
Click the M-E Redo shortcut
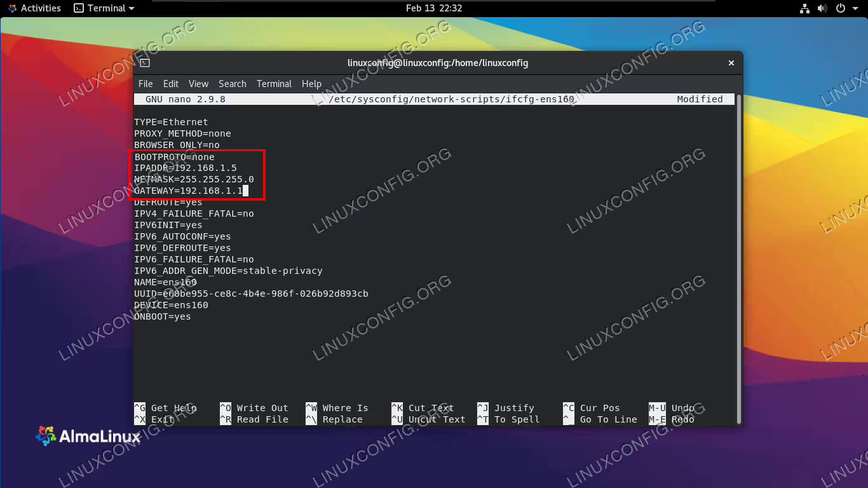pyautogui.click(x=672, y=419)
